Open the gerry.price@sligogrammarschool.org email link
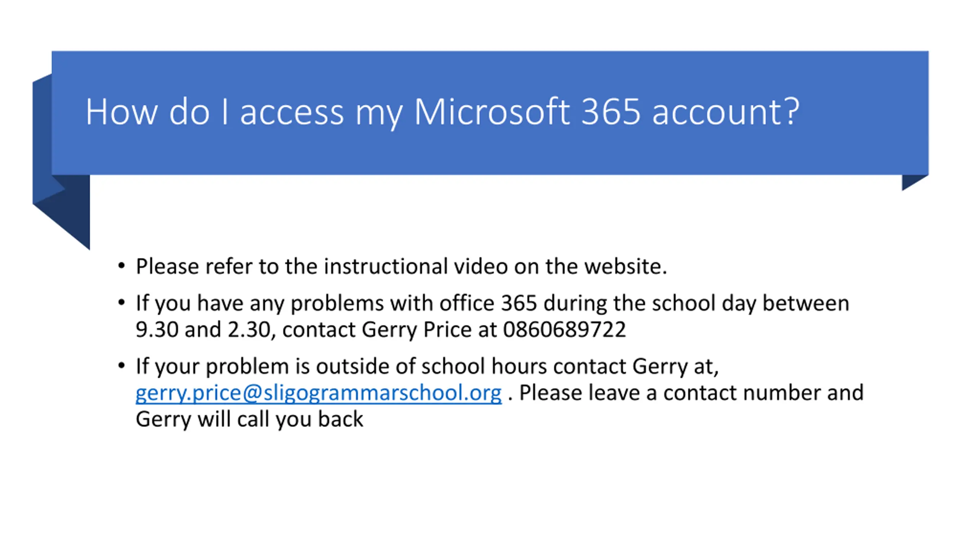 (318, 393)
